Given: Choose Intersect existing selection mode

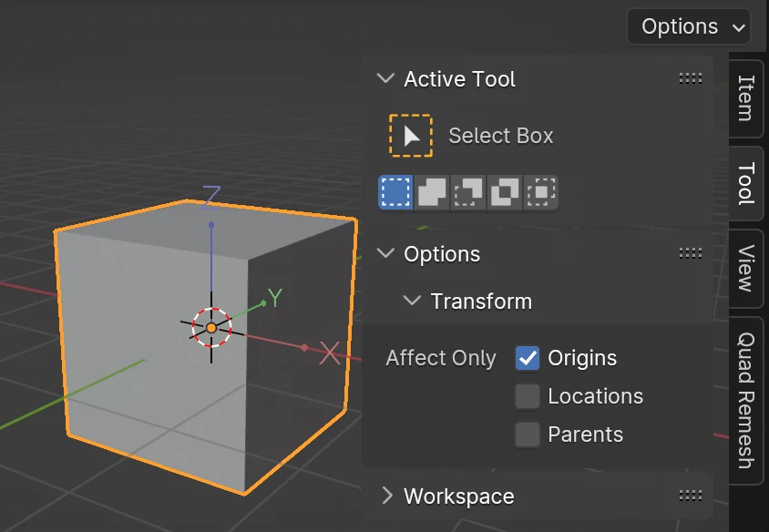Looking at the screenshot, I should coord(541,193).
